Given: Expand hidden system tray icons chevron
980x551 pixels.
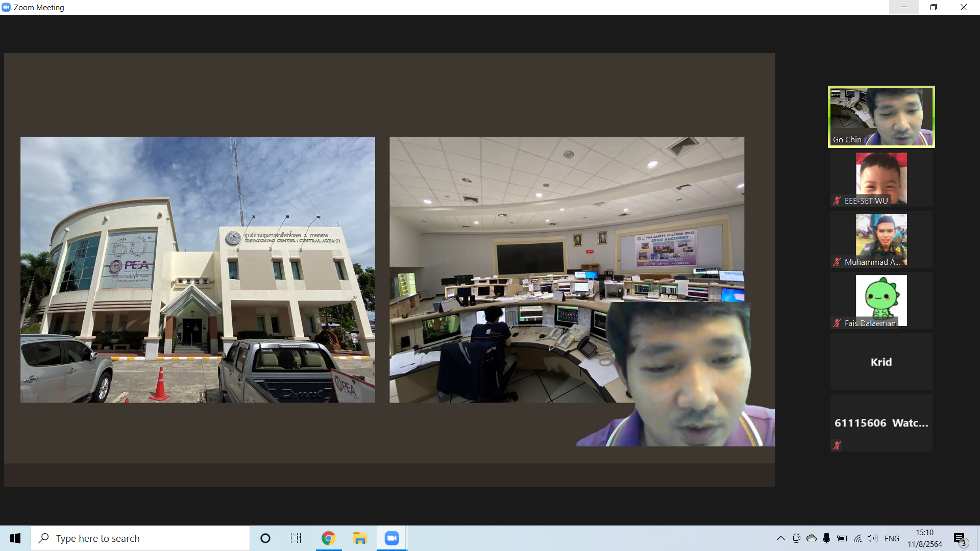Looking at the screenshot, I should pyautogui.click(x=781, y=538).
